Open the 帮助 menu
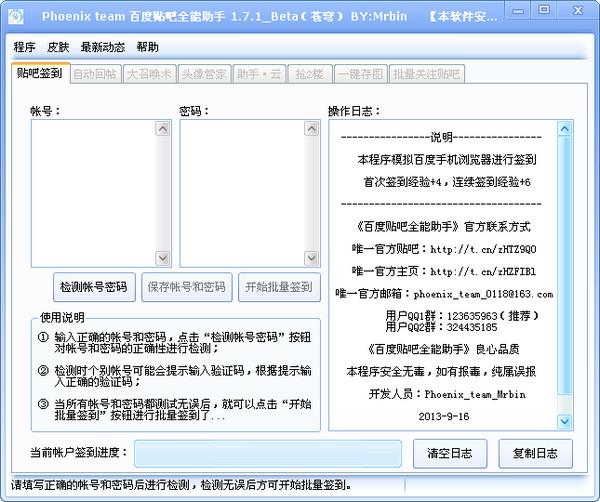Viewport: 600px width, 502px height. tap(147, 47)
